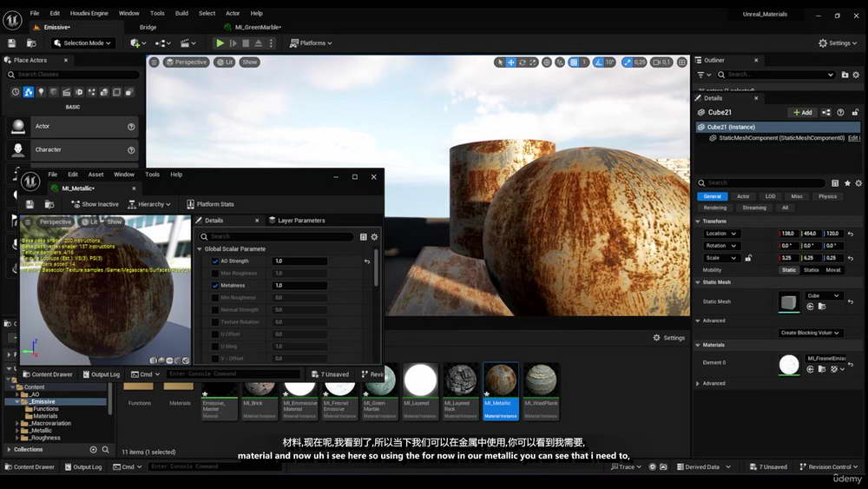Uncheck the AO Strength parameter checkbox

coord(215,261)
